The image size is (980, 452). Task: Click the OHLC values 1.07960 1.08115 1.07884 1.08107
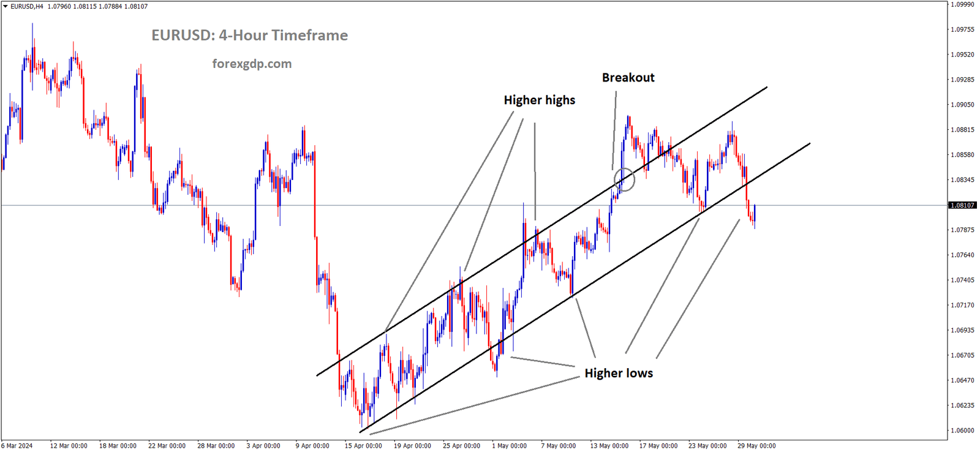point(98,7)
